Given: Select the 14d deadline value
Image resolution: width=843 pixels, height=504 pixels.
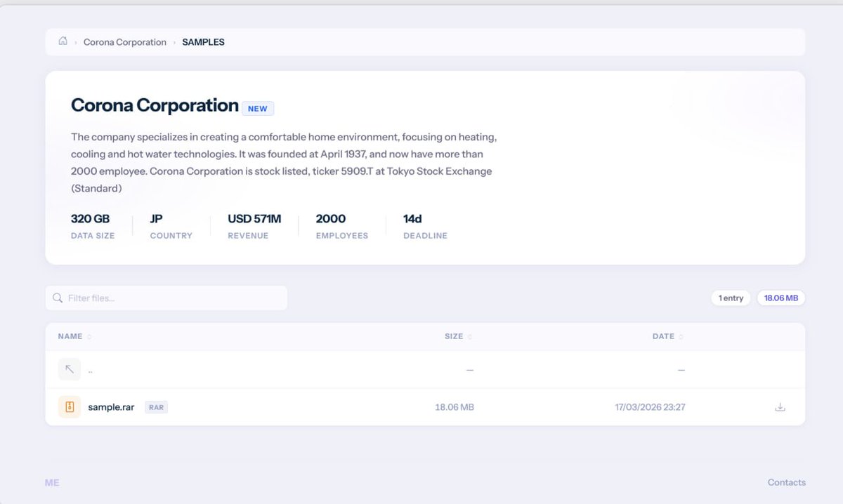Looking at the screenshot, I should point(412,219).
